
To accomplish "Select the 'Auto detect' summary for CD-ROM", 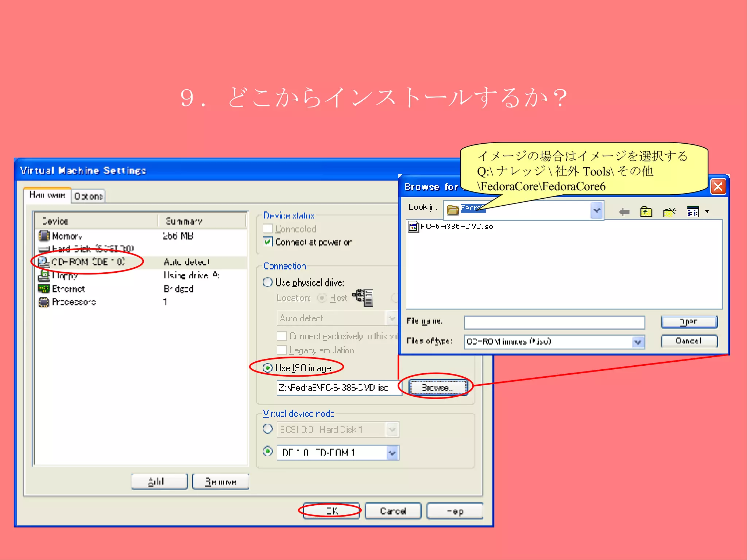I will pos(187,262).
